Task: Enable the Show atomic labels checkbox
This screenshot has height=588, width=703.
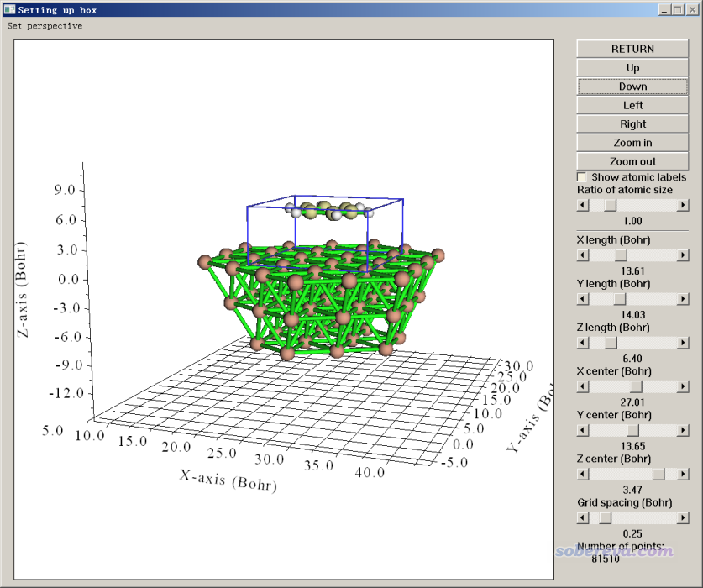Action: (x=582, y=177)
